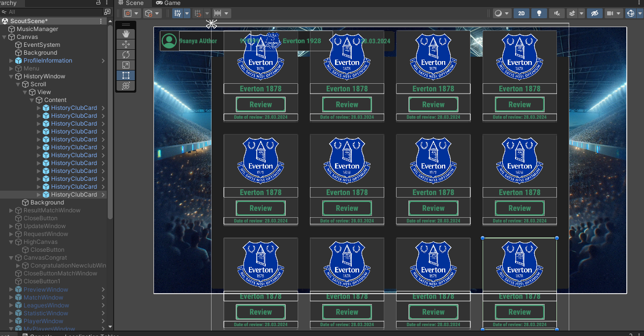Select ResultMatchWindow in Hierarchy
The width and height of the screenshot is (644, 336).
52,210
